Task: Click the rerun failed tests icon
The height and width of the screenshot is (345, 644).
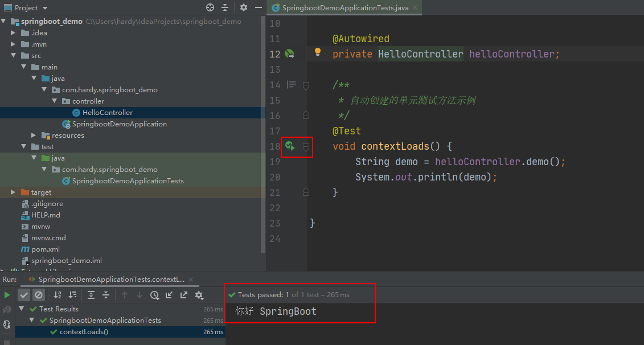Action: tap(7, 309)
